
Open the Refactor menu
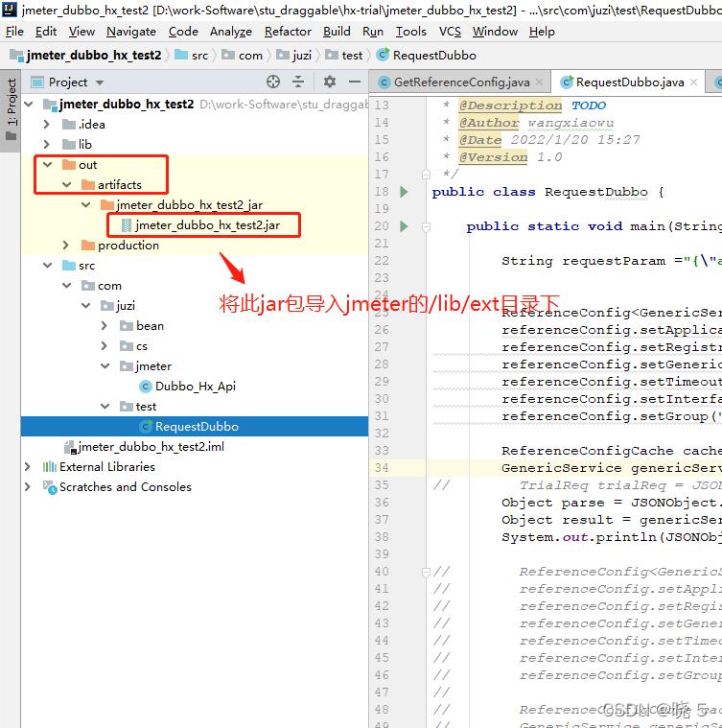[288, 32]
